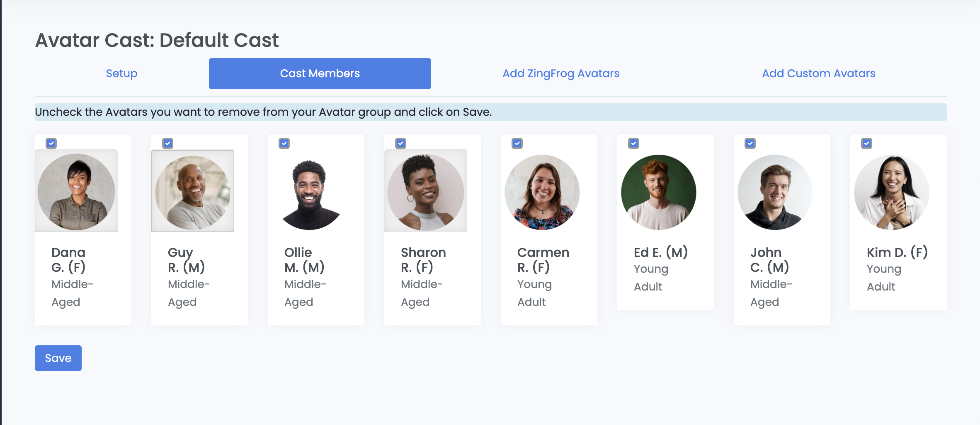Click Carmen R. profile photo
Image resolution: width=980 pixels, height=425 pixels.
pos(542,193)
